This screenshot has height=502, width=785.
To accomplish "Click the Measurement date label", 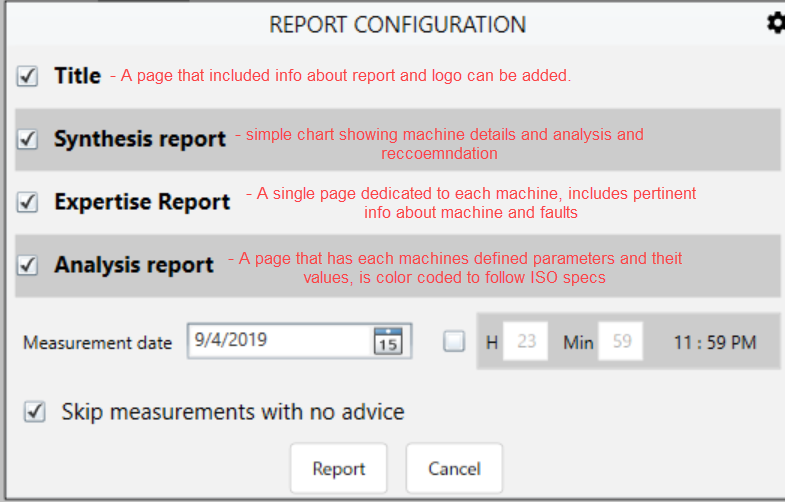I will coord(98,343).
